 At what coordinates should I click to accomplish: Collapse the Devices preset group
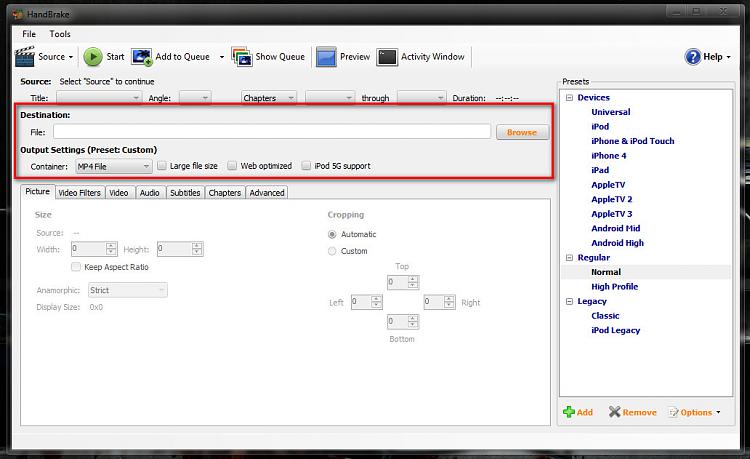pyautogui.click(x=569, y=98)
